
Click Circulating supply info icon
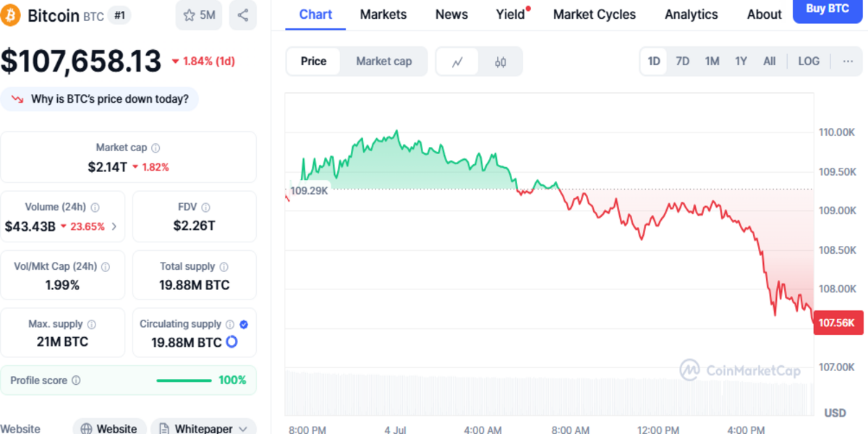tap(229, 324)
